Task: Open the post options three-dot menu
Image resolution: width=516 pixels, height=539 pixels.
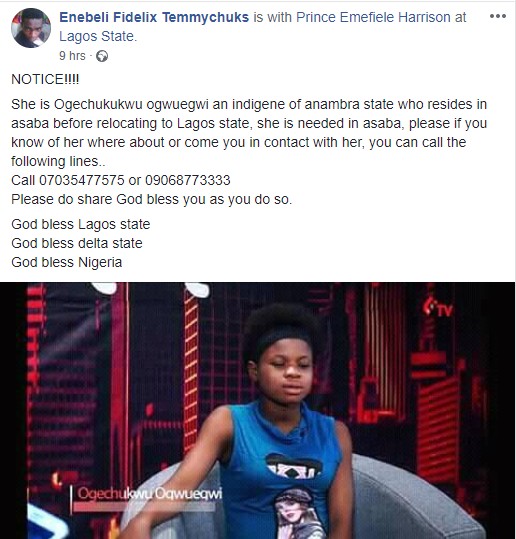Action: coord(497,16)
